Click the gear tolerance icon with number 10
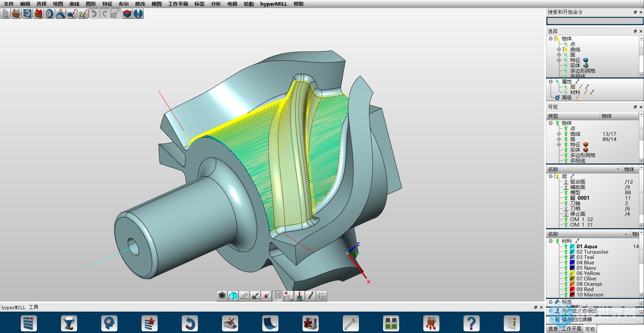Image resolution: width=644 pixels, height=333 pixels. (x=61, y=14)
